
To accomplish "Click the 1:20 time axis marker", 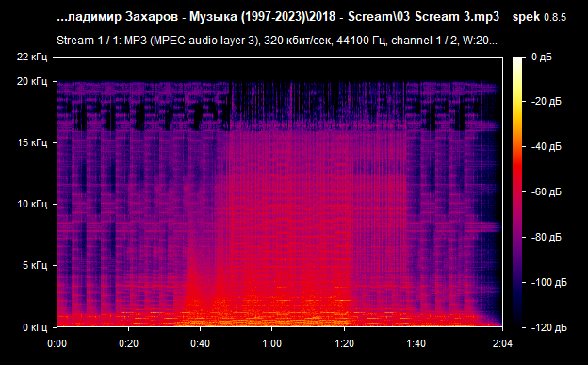I will (x=344, y=343).
